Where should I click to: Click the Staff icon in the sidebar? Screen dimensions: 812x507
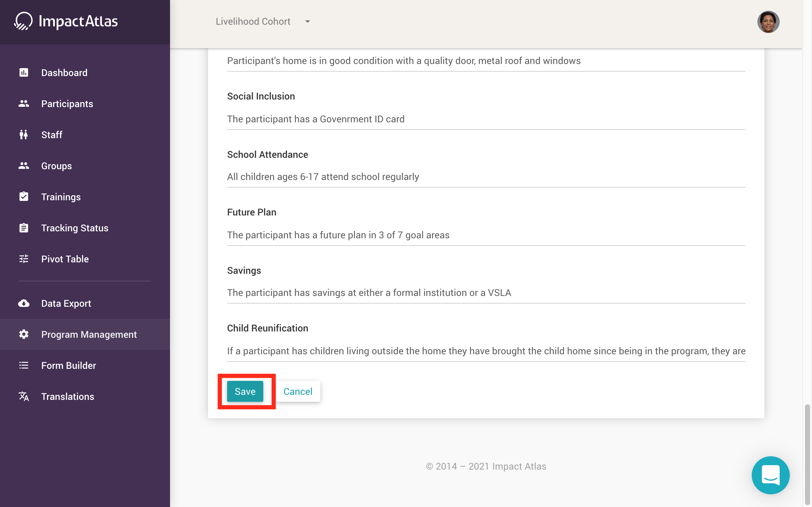coord(23,135)
